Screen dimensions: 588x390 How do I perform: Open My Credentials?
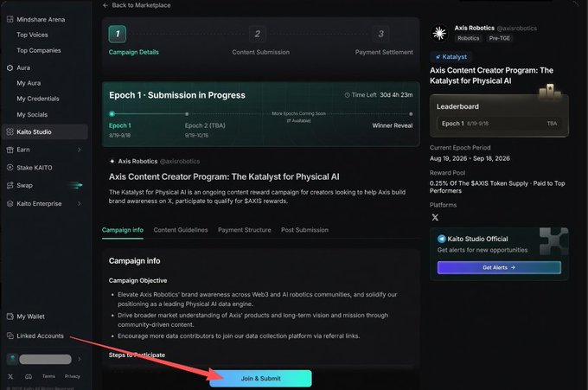coord(38,99)
